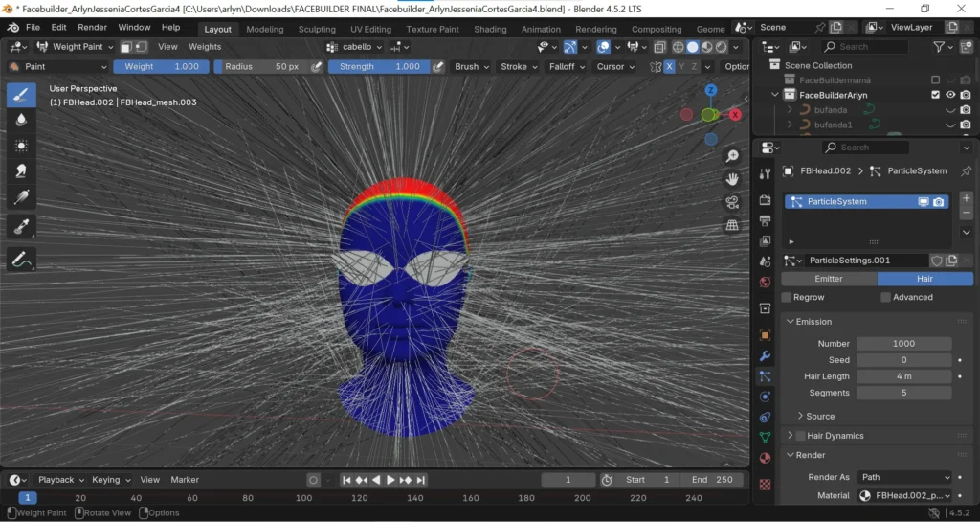This screenshot has height=522, width=980.
Task: Click the Hair Length value field
Action: coord(904,376)
